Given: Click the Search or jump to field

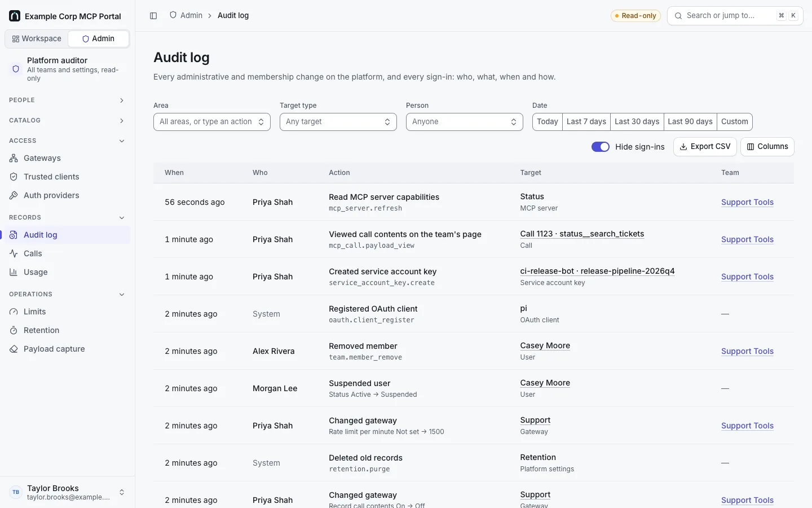Looking at the screenshot, I should tap(735, 16).
